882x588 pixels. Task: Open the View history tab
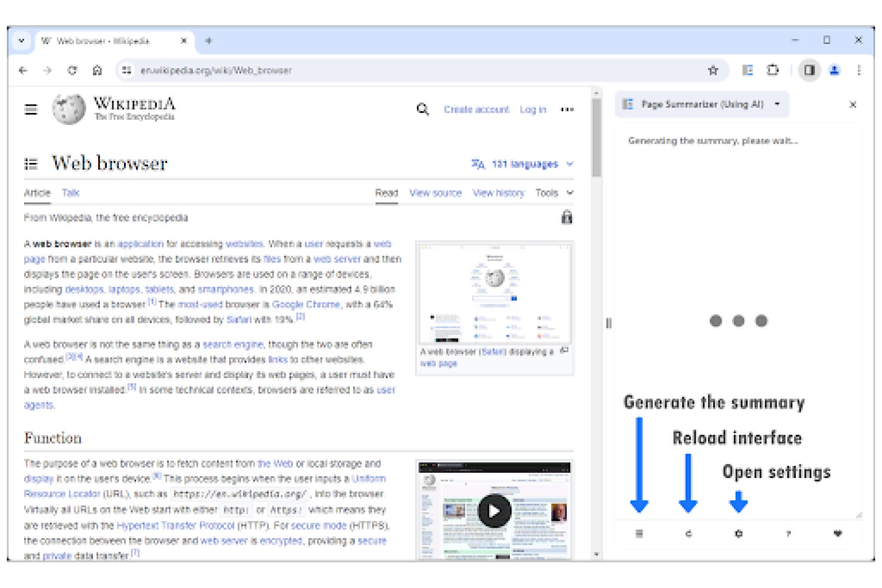498,193
